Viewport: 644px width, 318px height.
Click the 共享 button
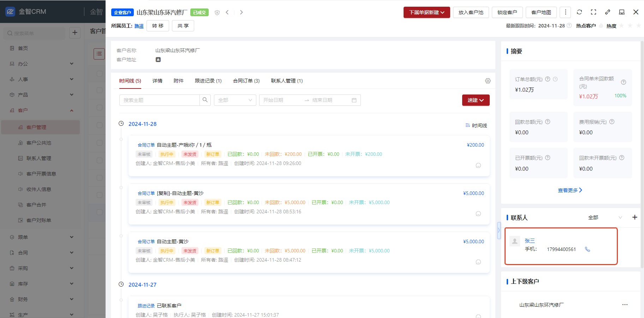click(183, 26)
